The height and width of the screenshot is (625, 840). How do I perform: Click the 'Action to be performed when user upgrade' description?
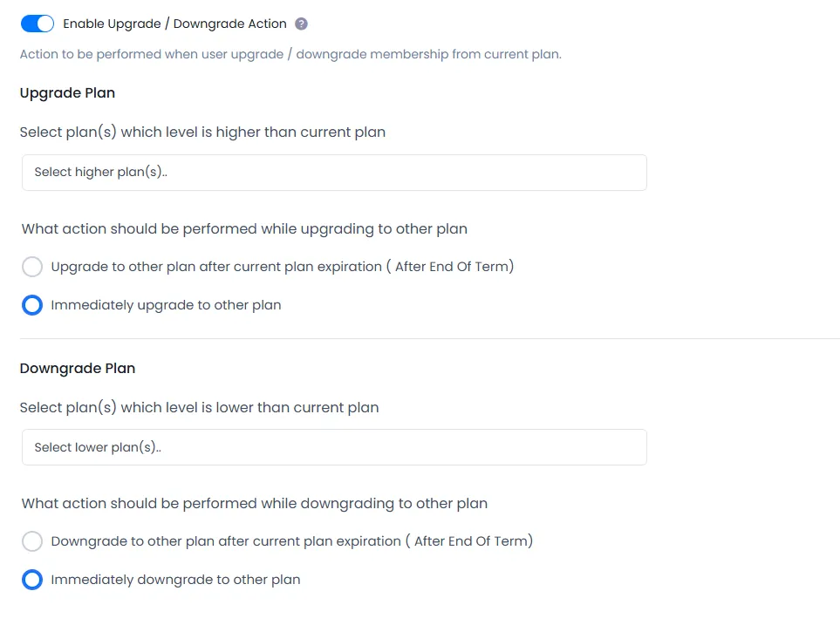pyautogui.click(x=290, y=54)
